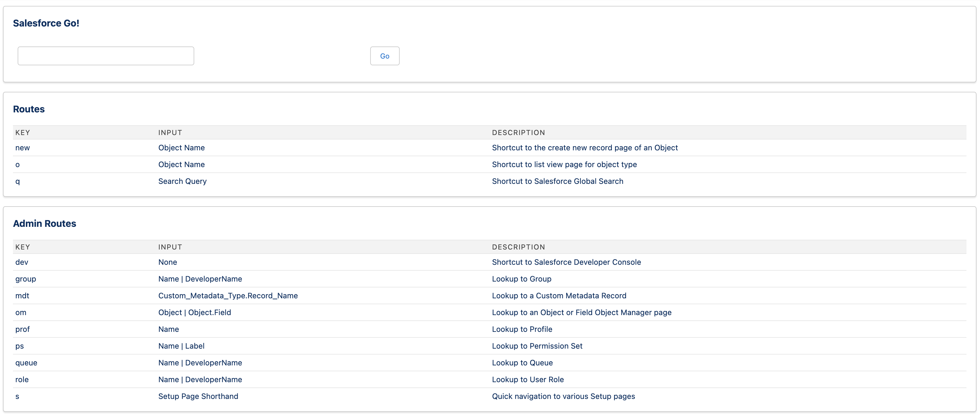Click the 'om' admin route key
The height and width of the screenshot is (416, 980).
(x=21, y=312)
